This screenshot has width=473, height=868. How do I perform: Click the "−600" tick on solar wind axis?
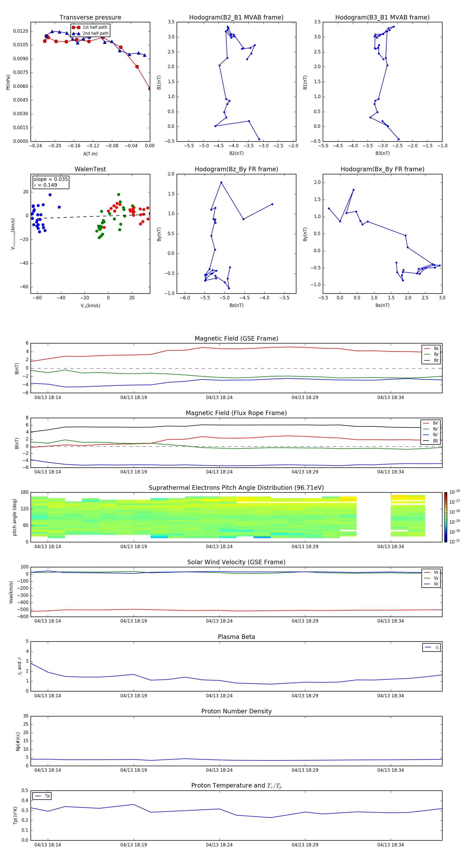[22, 617]
